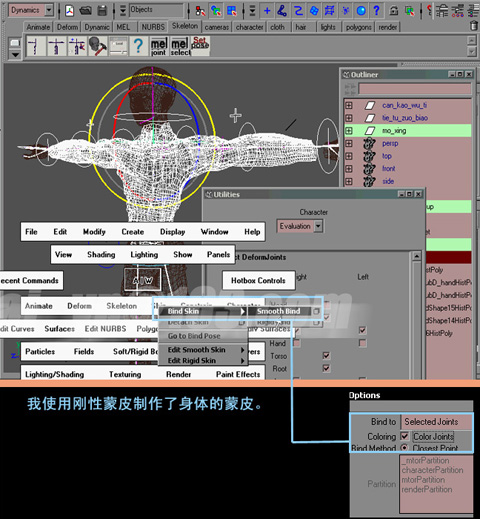Switch to the Deform shelf tab
Screen dimensions: 480x519
pyautogui.click(x=67, y=27)
